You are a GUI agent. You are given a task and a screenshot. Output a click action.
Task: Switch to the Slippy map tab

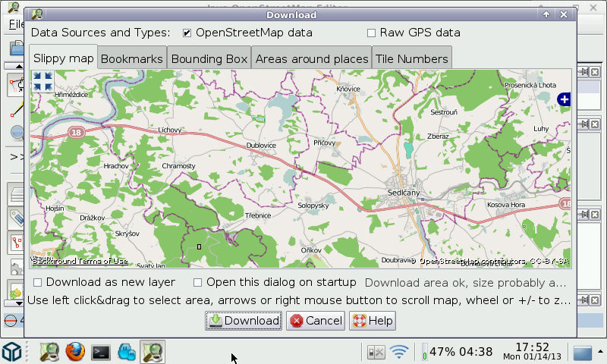point(64,58)
